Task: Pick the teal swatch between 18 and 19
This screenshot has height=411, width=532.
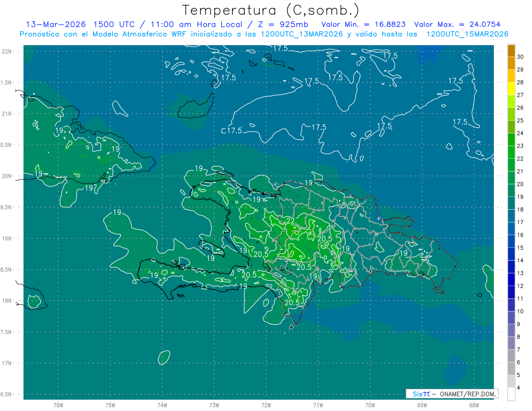Action: [511, 203]
